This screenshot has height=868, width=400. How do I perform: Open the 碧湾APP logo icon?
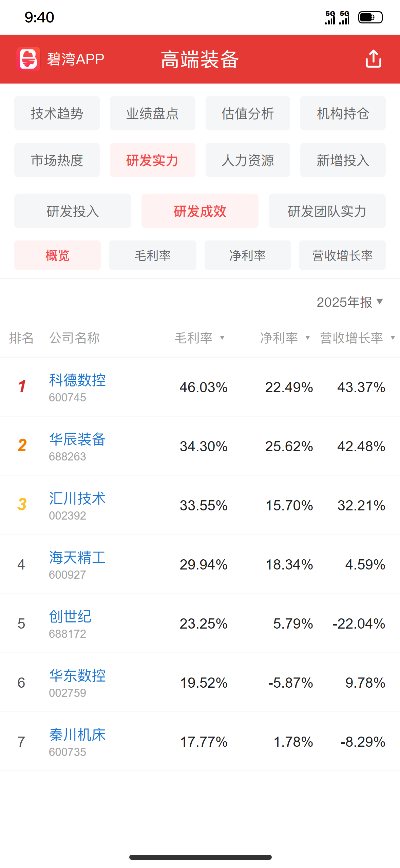28,59
